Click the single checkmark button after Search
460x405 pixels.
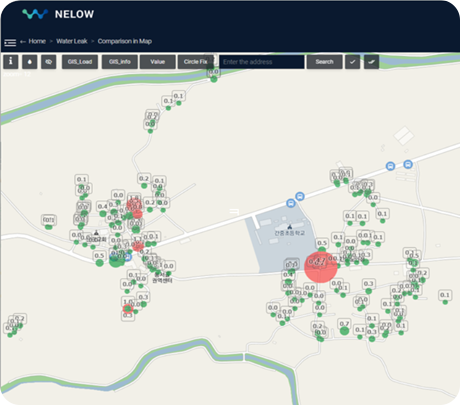click(x=352, y=62)
